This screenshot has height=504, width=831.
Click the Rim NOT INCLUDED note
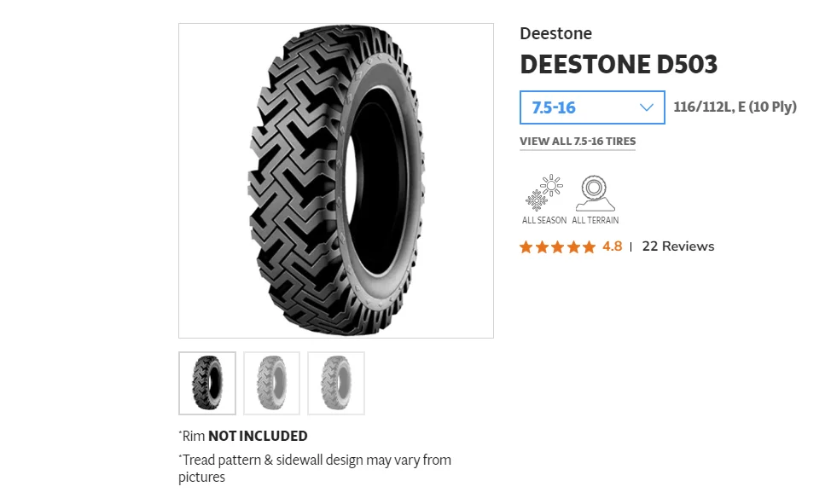(245, 436)
